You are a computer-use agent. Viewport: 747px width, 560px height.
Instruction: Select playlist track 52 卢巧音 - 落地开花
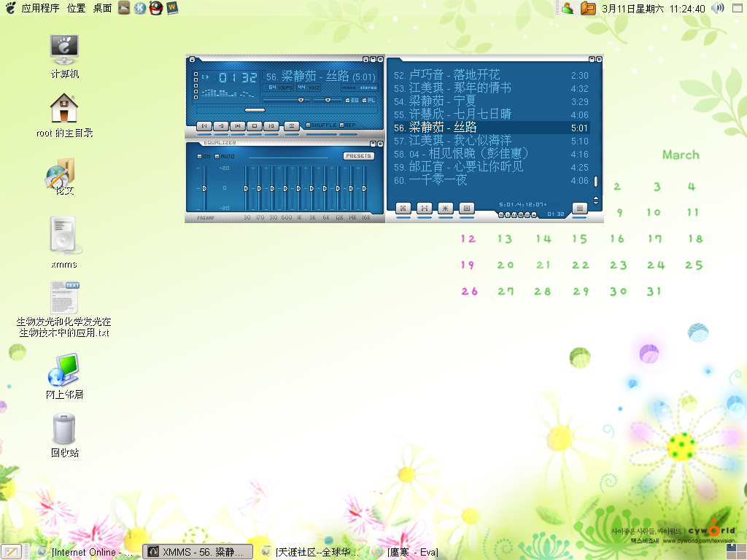(x=491, y=75)
